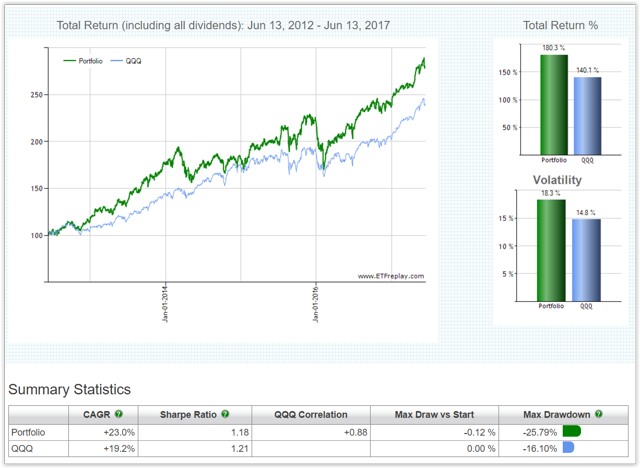The image size is (640, 468).
Task: Open the Sharpe Ratio help icon
Action: pos(226,414)
